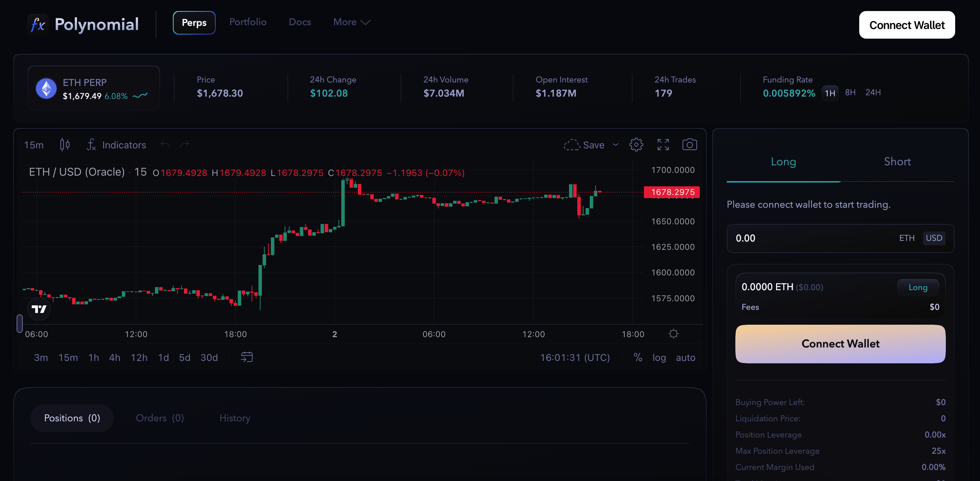Image resolution: width=980 pixels, height=481 pixels.
Task: Open the 15m interval dropdown in toolbar
Action: 34,145
